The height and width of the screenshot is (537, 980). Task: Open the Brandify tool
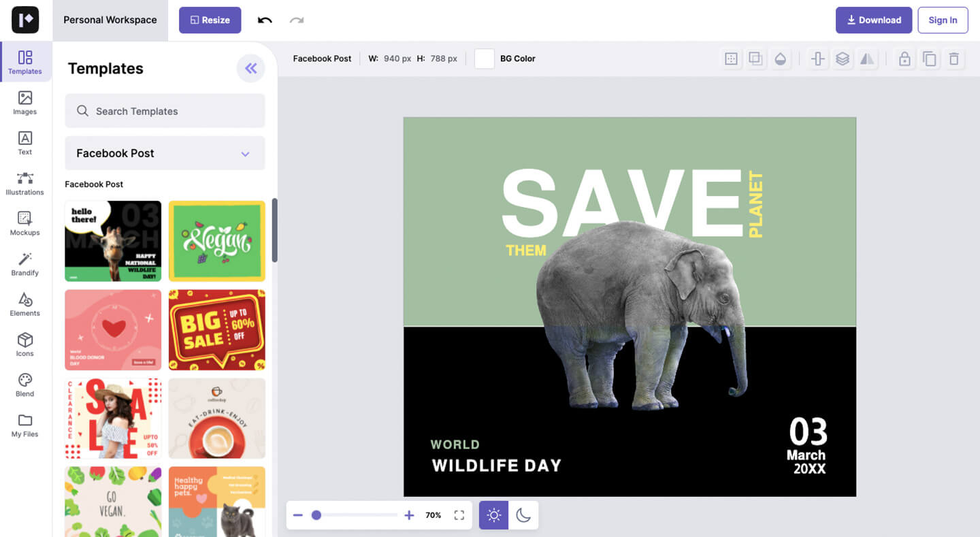(25, 264)
